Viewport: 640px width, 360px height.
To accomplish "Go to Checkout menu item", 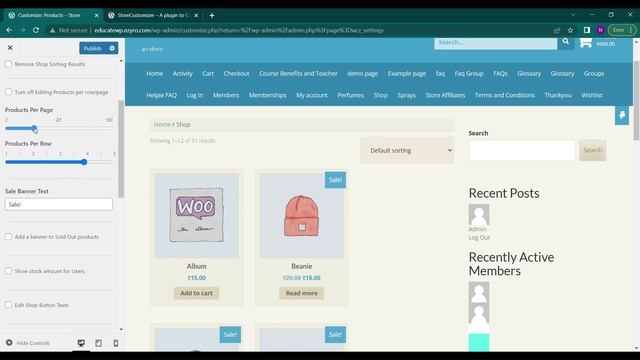I will [x=236, y=73].
